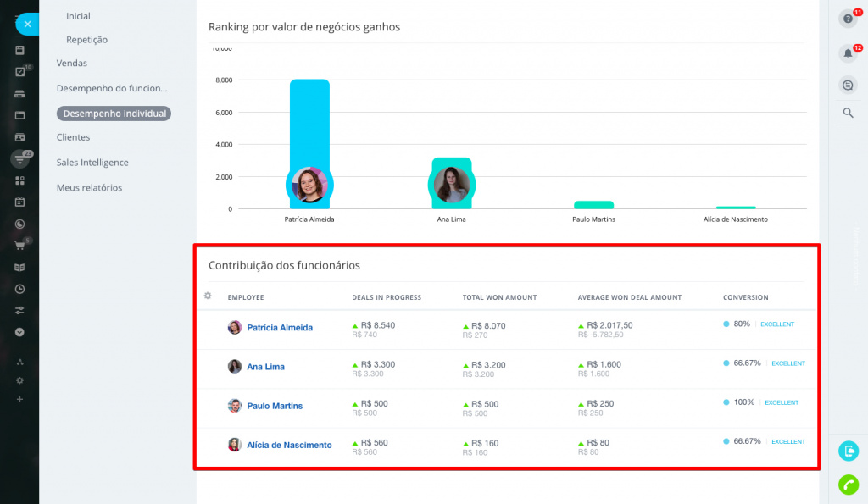868x504 pixels.
Task: Open the window-shaped icon in left rail
Action: [x=20, y=116]
